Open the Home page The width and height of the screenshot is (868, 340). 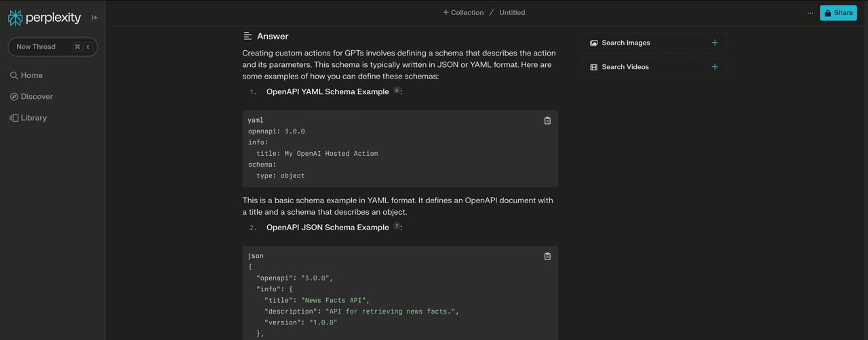click(31, 75)
